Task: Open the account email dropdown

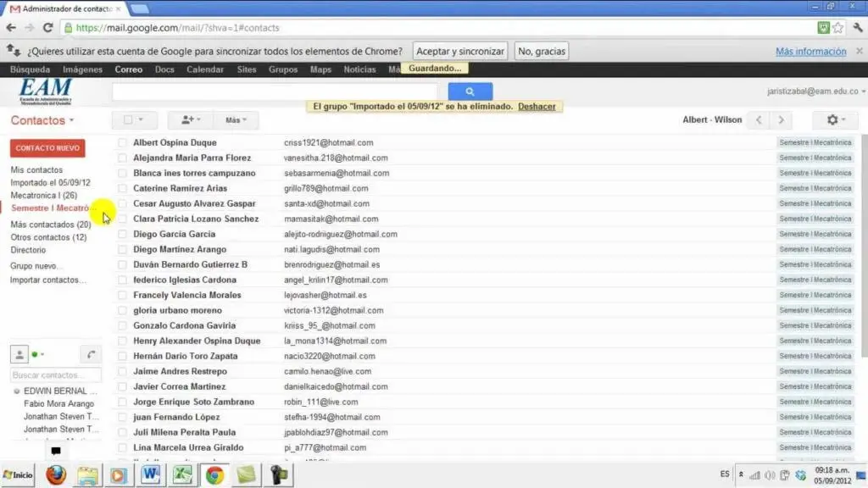Action: tap(816, 91)
